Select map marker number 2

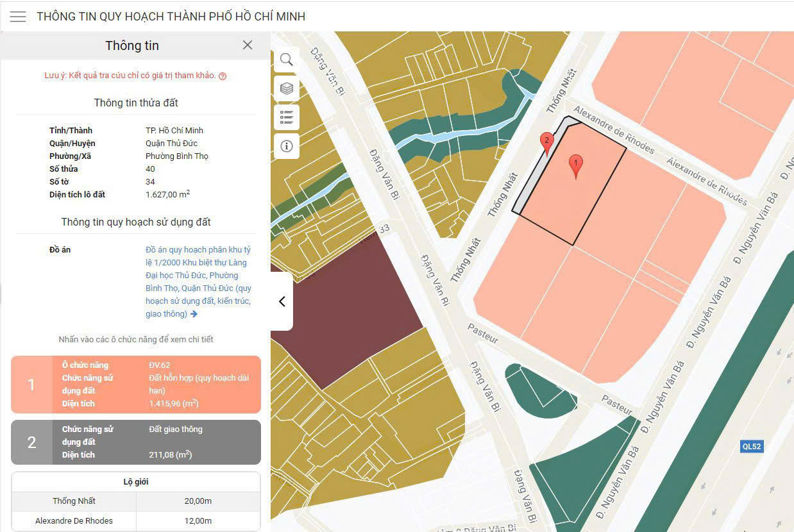click(x=546, y=144)
